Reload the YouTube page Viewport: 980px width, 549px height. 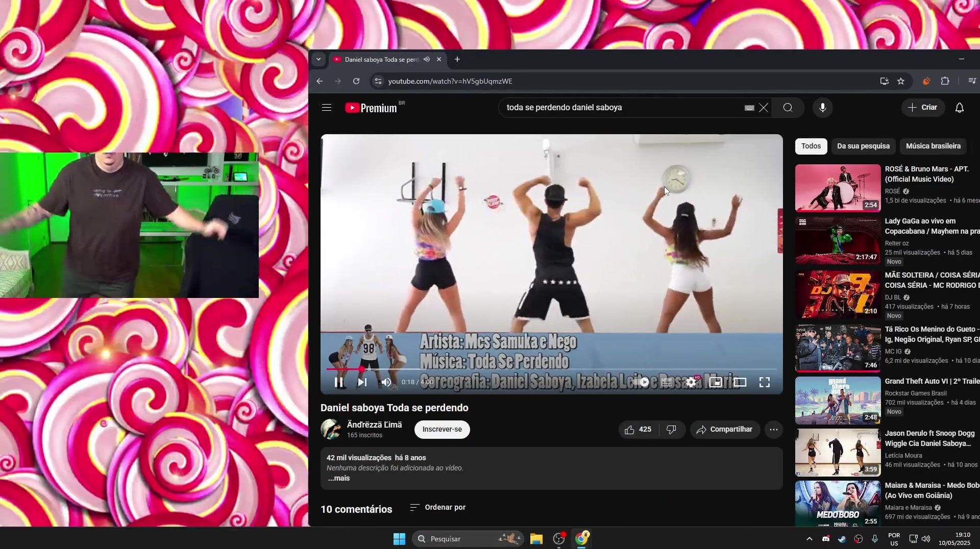(356, 81)
